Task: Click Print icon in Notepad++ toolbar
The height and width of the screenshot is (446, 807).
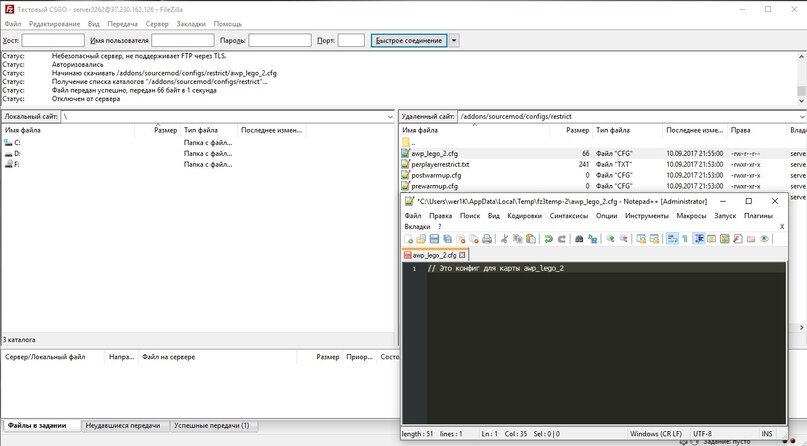Action: 487,239
